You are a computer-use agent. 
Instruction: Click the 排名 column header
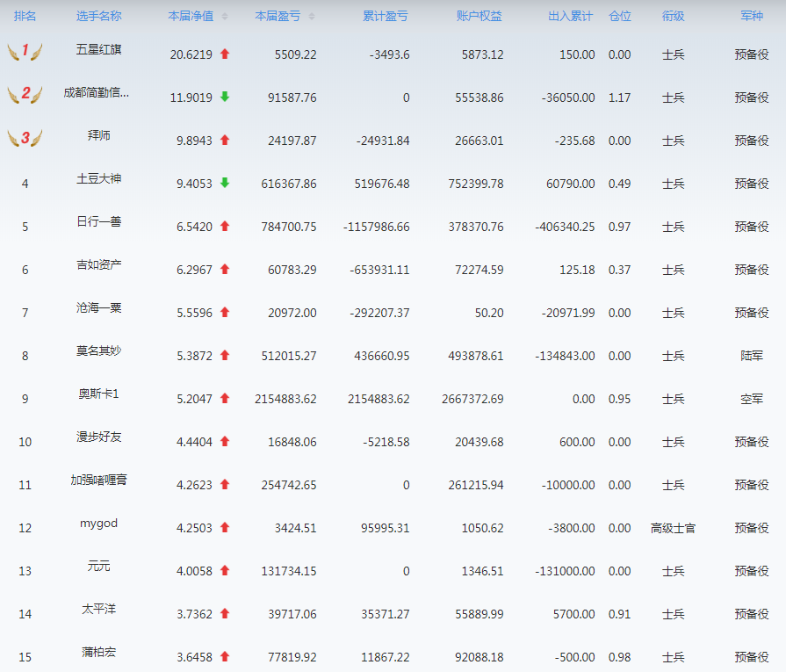click(x=25, y=16)
